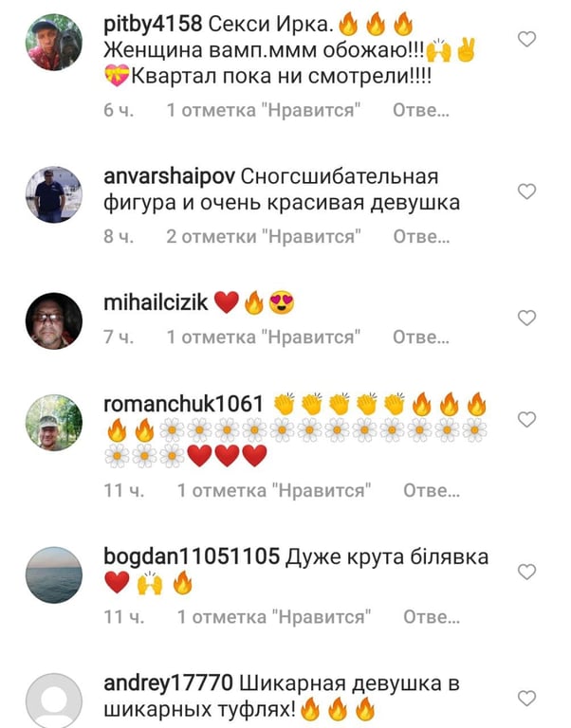
Task: Open andrey17770's default avatar
Action: click(x=54, y=701)
